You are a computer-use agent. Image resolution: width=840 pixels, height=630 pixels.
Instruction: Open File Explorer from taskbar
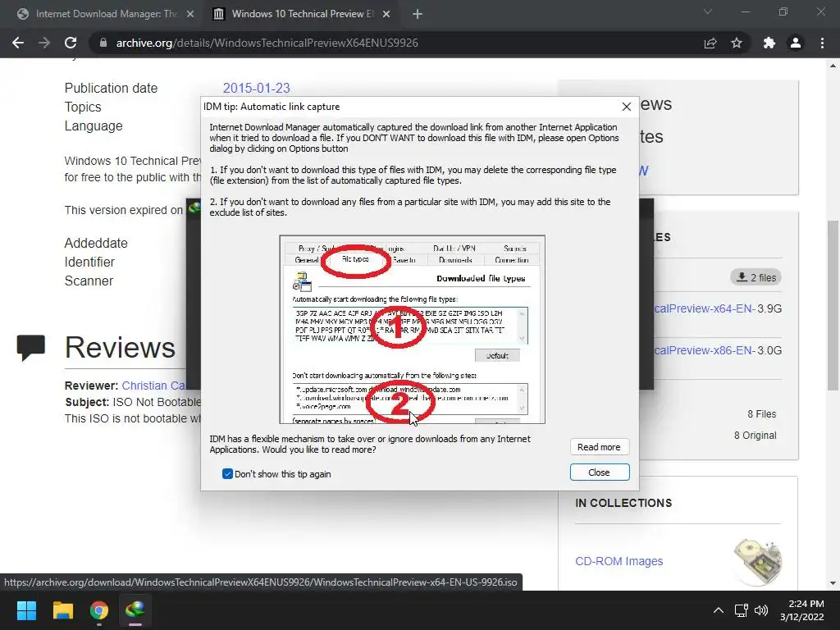point(62,610)
